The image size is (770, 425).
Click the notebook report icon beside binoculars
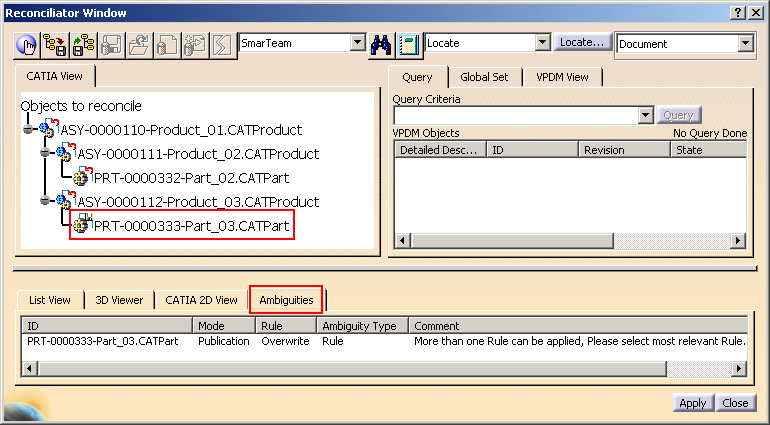[408, 44]
